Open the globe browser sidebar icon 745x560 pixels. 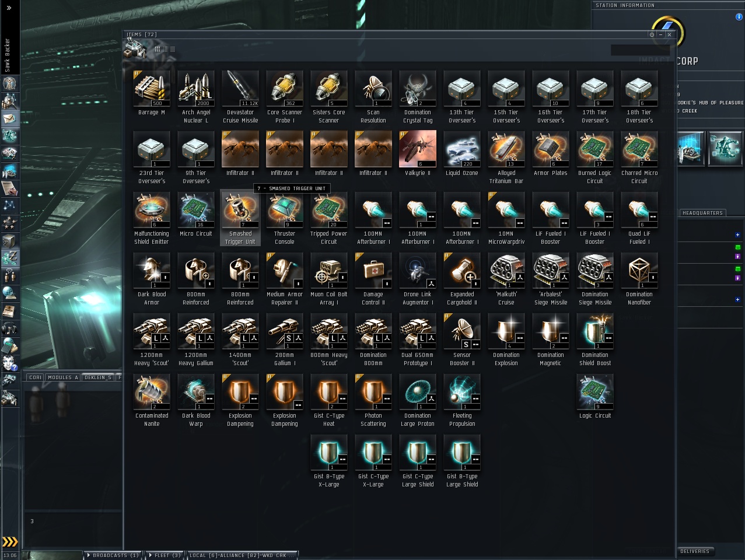[x=10, y=293]
